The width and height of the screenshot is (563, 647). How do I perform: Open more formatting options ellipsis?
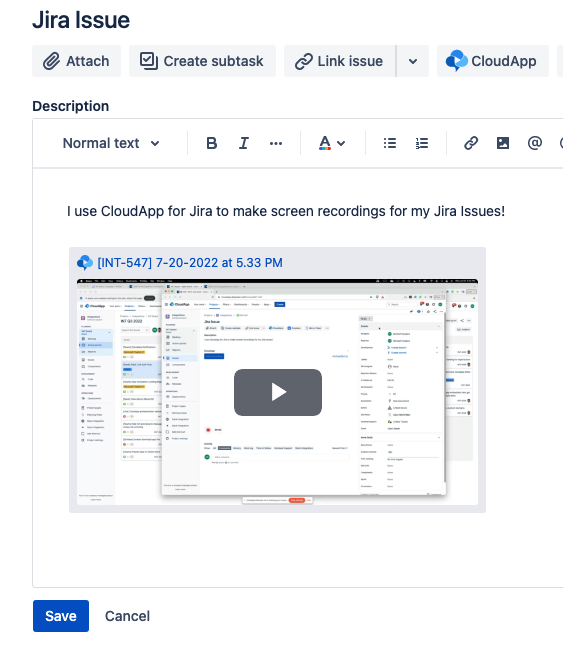click(x=276, y=143)
